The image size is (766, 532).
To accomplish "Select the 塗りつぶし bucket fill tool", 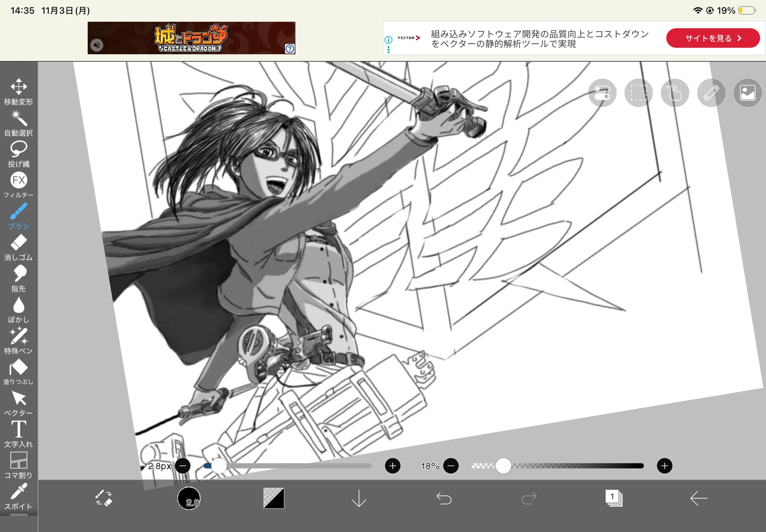I will (x=19, y=372).
